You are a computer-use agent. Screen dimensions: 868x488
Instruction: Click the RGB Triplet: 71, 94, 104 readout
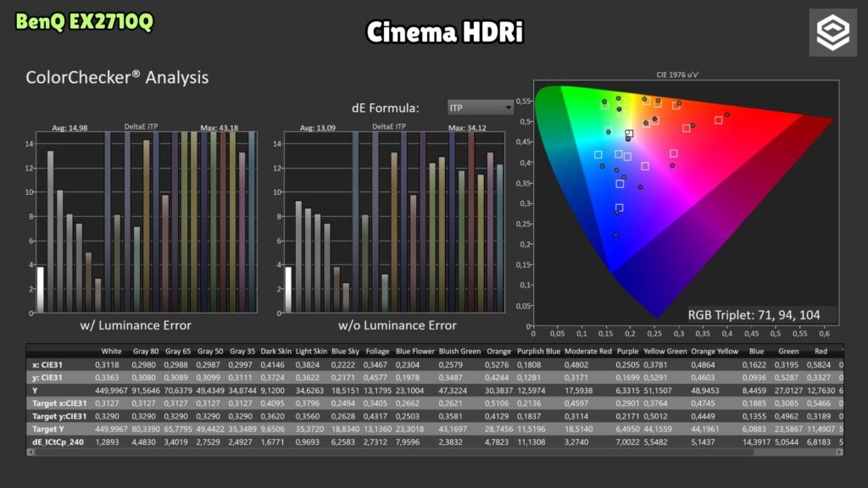(x=754, y=315)
